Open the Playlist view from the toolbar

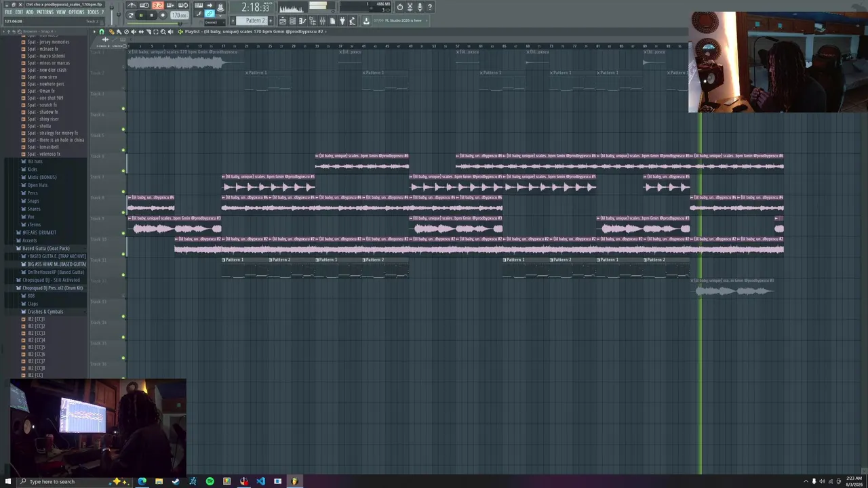pyautogui.click(x=283, y=21)
